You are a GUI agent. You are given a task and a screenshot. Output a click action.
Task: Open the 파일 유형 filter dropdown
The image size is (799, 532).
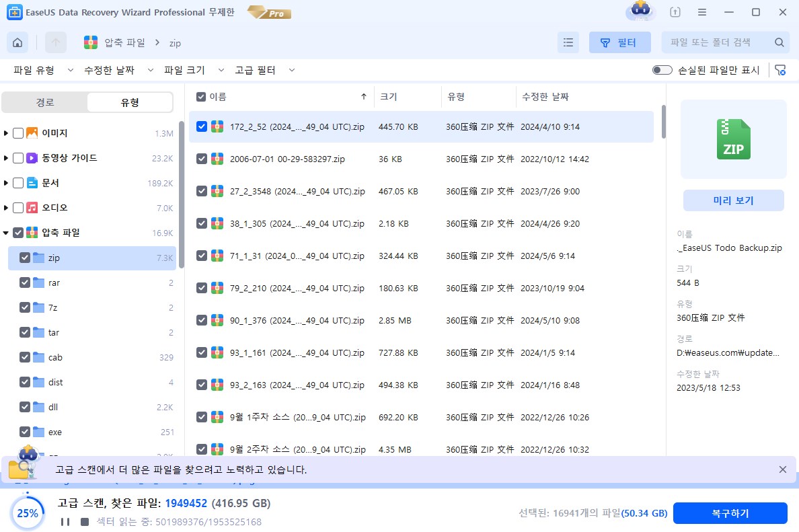[43, 71]
